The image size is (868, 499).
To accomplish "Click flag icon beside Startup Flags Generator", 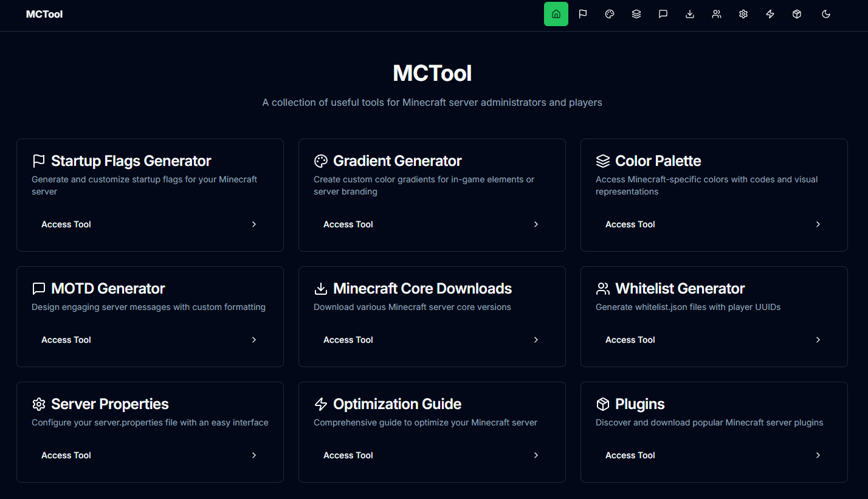I will click(39, 161).
